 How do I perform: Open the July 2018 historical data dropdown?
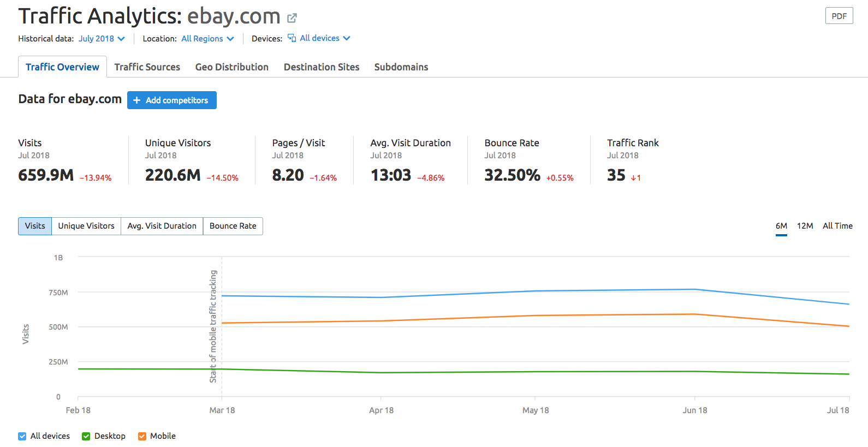[x=102, y=39]
